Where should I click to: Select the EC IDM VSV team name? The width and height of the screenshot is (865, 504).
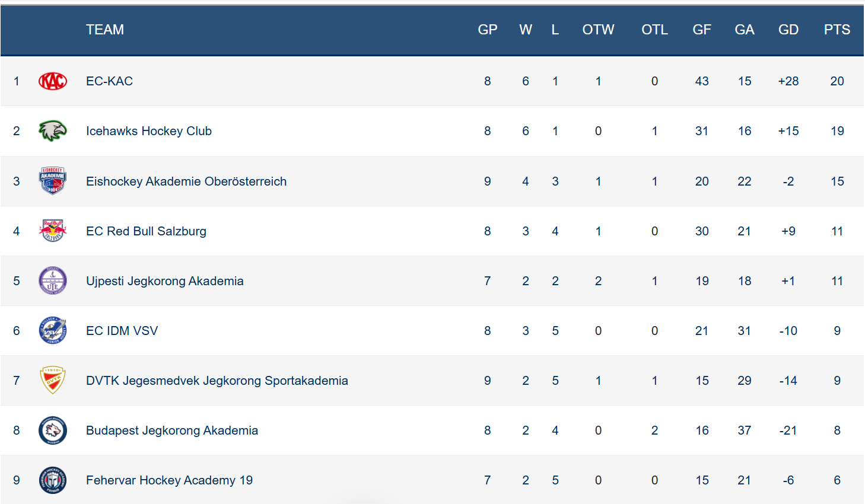122,331
